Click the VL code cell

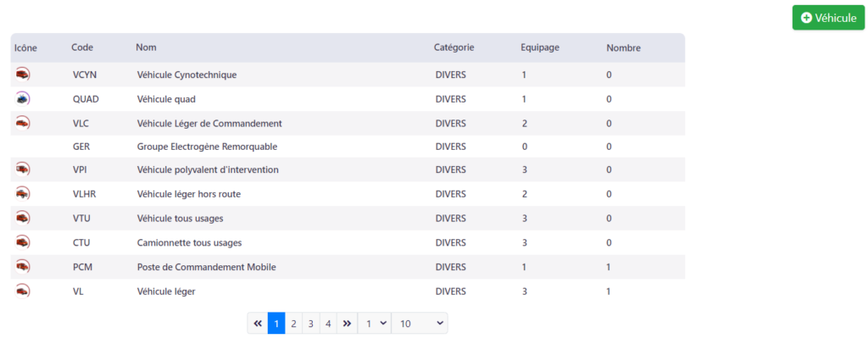77,291
